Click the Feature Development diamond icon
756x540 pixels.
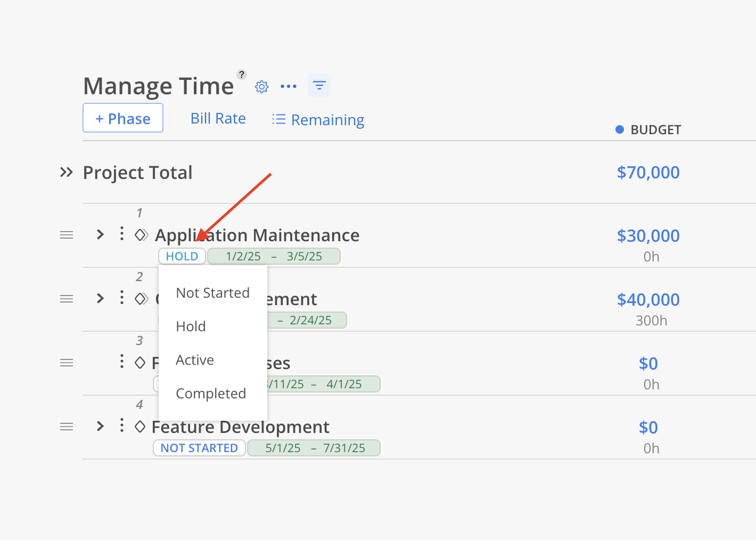click(x=140, y=427)
